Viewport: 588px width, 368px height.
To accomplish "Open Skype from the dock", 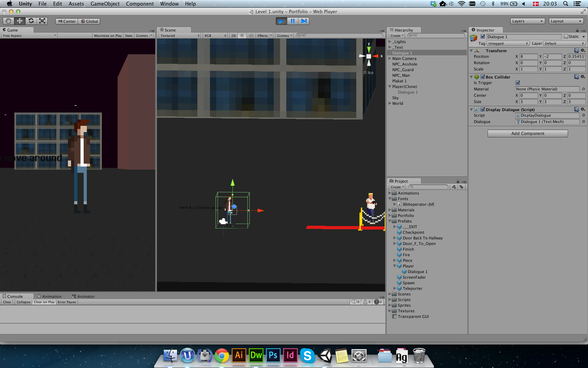I will (x=307, y=356).
